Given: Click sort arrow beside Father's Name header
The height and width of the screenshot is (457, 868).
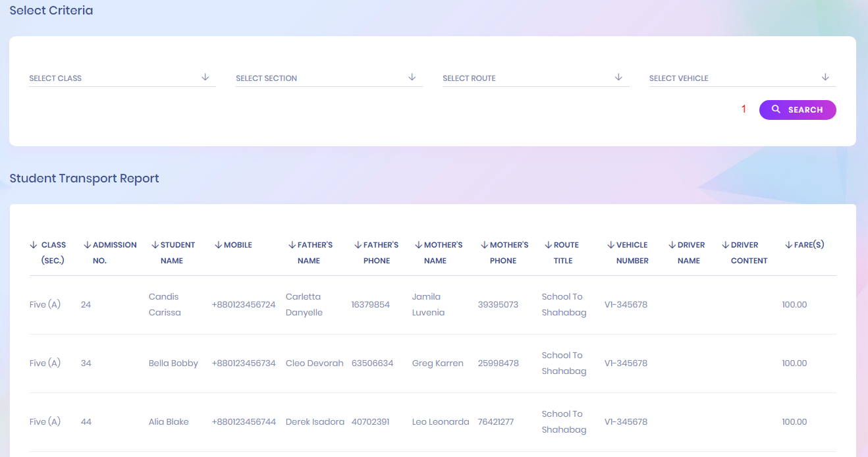Looking at the screenshot, I should pos(292,245).
